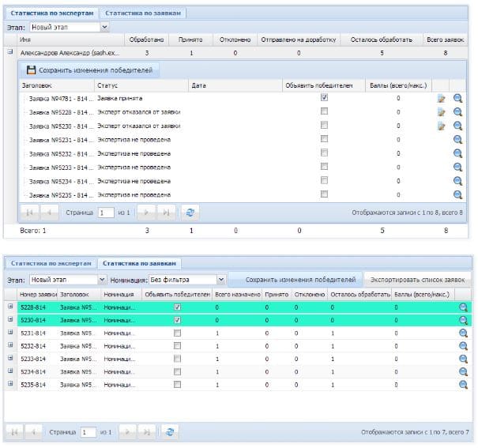The width and height of the screenshot is (478, 448).
Task: Uncheck winner checkbox in row 5230-814
Action: pos(177,320)
